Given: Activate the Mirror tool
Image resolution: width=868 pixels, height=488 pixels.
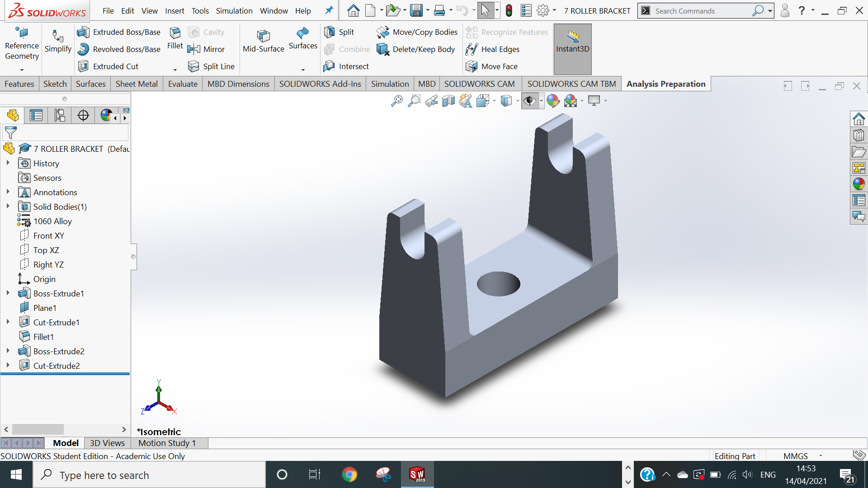Looking at the screenshot, I should coord(206,49).
